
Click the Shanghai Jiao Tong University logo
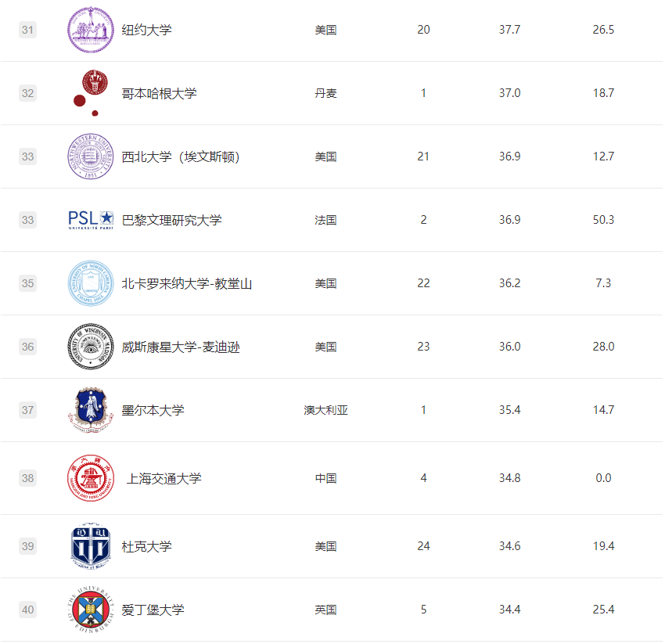91,478
